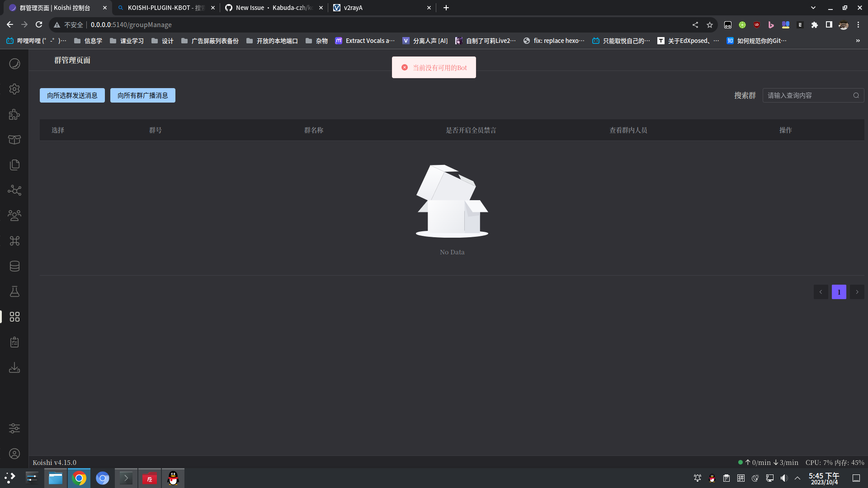Switch to the New Issue GitHub tab
868x488 pixels.
[267, 8]
